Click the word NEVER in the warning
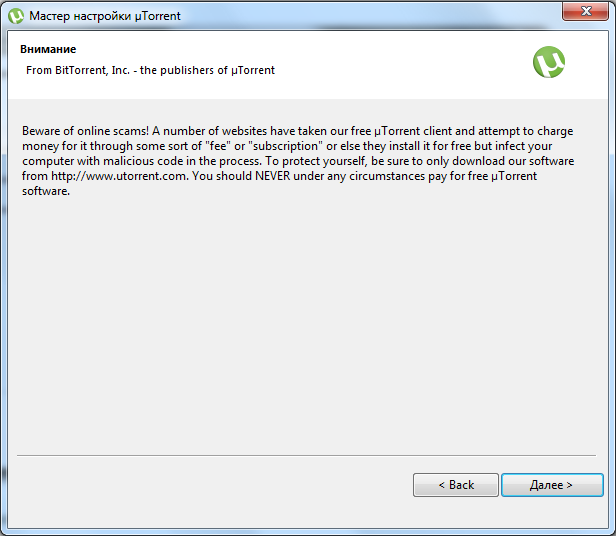This screenshot has width=616, height=536. tap(273, 176)
